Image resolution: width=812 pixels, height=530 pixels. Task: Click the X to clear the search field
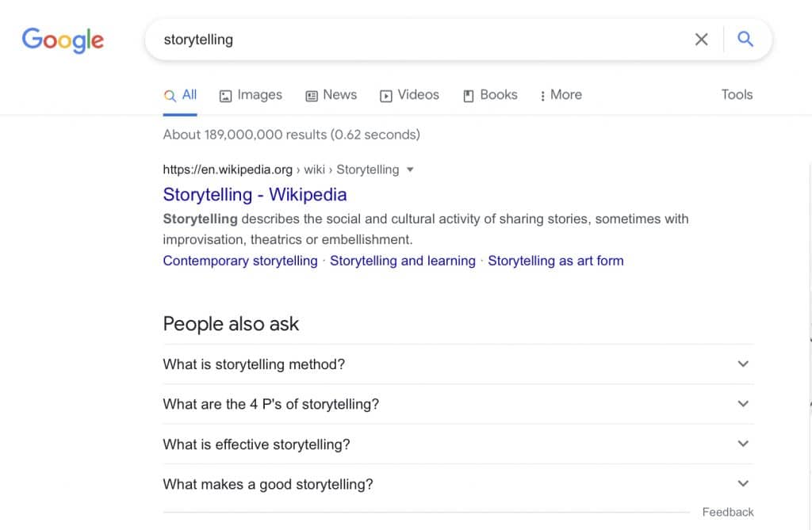pyautogui.click(x=701, y=39)
